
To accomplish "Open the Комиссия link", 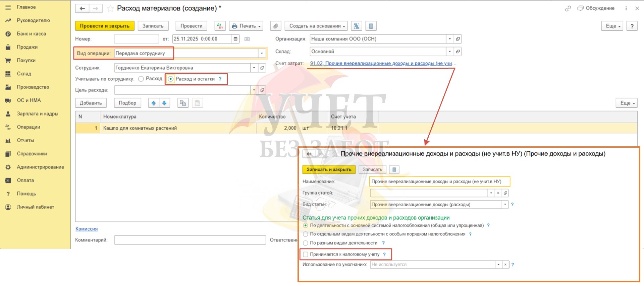I will [x=87, y=229].
